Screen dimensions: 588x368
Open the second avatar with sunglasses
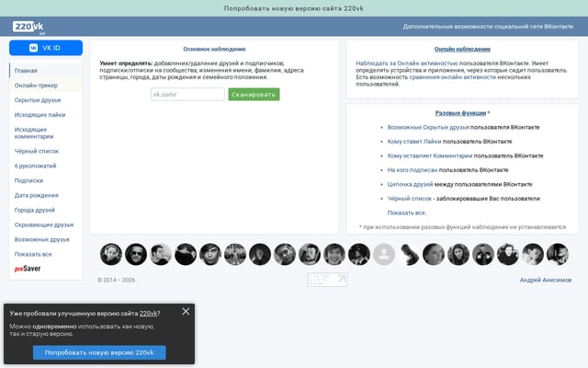136,254
